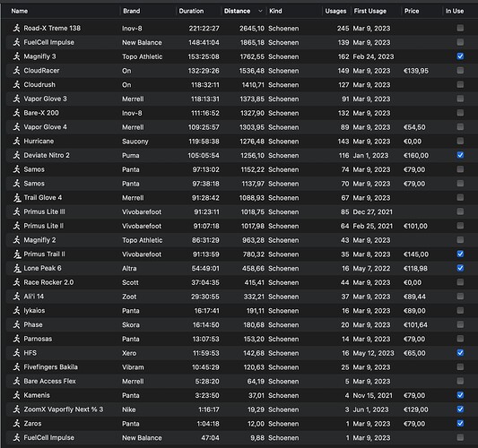Click the May 12, 2023 first usage date

pos(373,353)
